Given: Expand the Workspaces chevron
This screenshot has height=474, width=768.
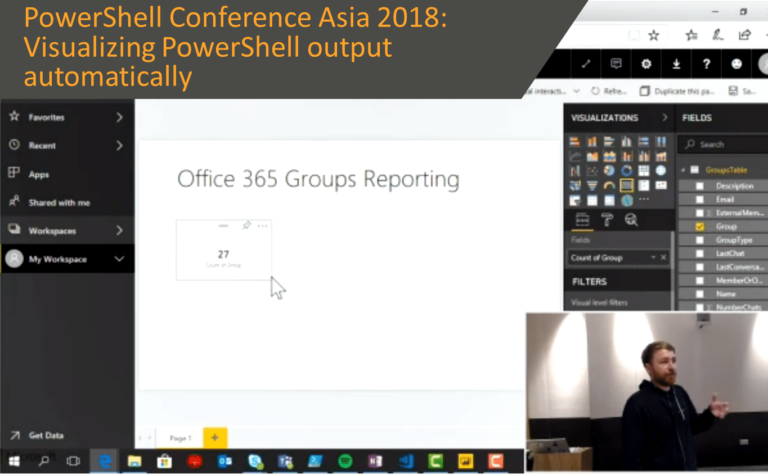Looking at the screenshot, I should 119,230.
